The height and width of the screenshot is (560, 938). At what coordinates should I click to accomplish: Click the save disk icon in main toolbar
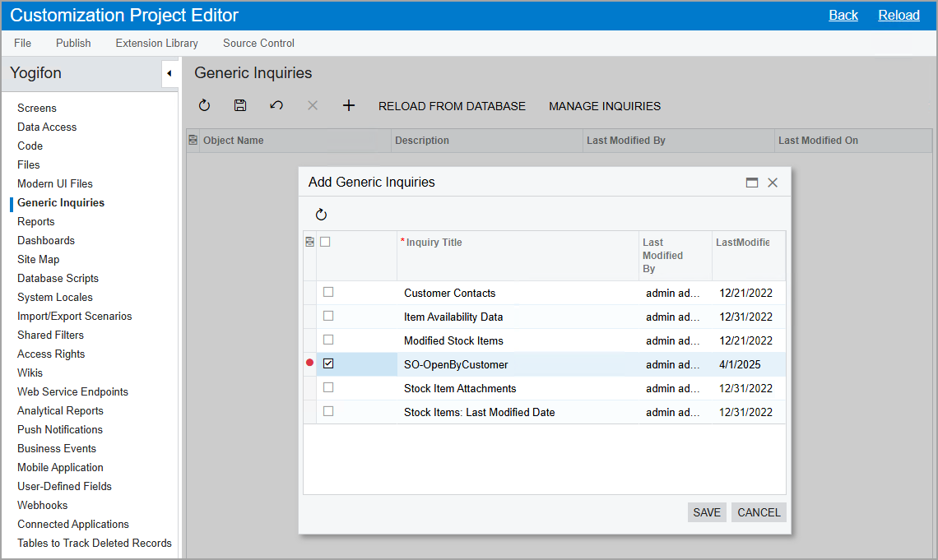(240, 105)
